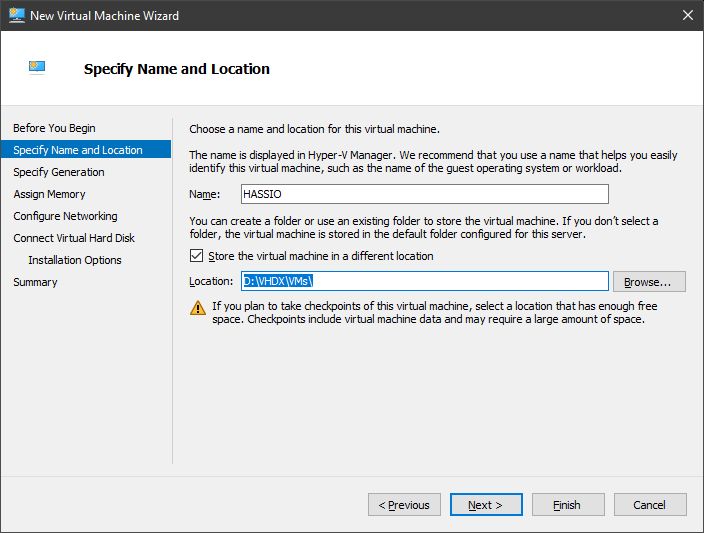704x533 pixels.
Task: Click the yellow warning triangle icon
Action: point(198,308)
